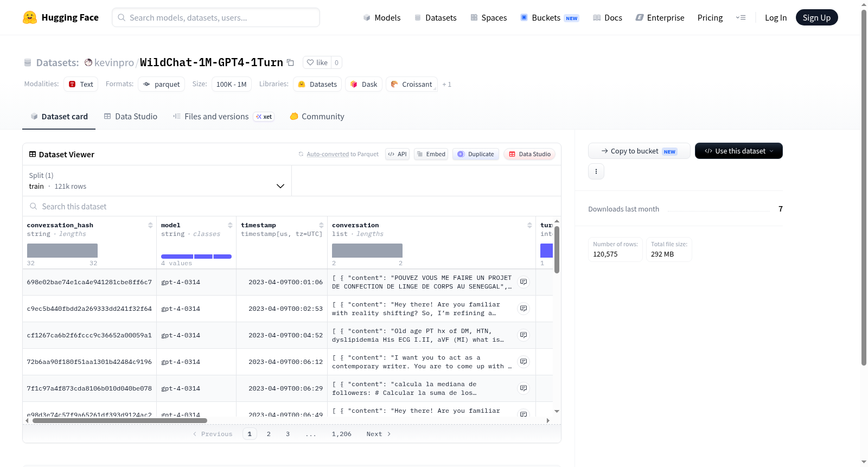Open conversation viewer for the POUVEZ VOUS row
This screenshot has height=467, width=868.
(524, 282)
